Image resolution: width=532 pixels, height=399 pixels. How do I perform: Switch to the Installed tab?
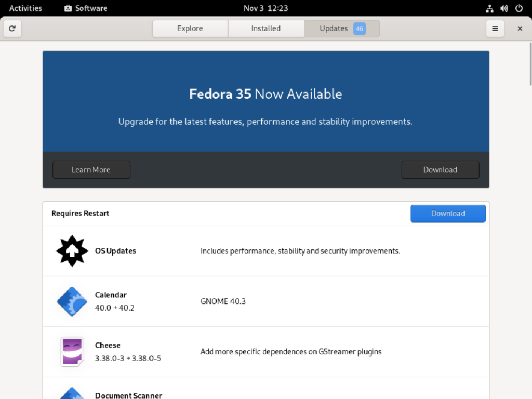[266, 29]
